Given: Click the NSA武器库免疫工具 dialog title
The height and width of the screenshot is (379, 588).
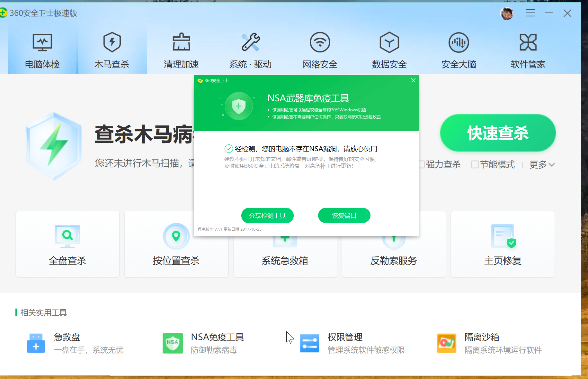Looking at the screenshot, I should tap(308, 98).
